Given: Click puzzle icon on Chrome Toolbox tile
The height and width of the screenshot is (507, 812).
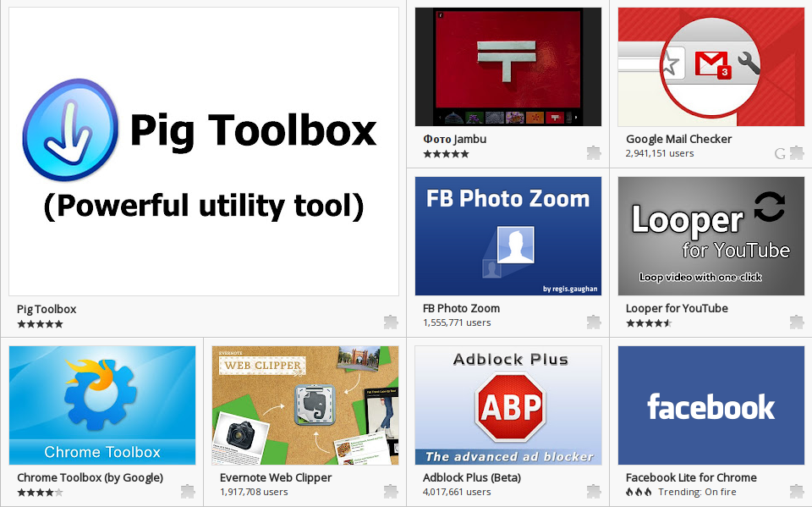Looking at the screenshot, I should pos(188,491).
